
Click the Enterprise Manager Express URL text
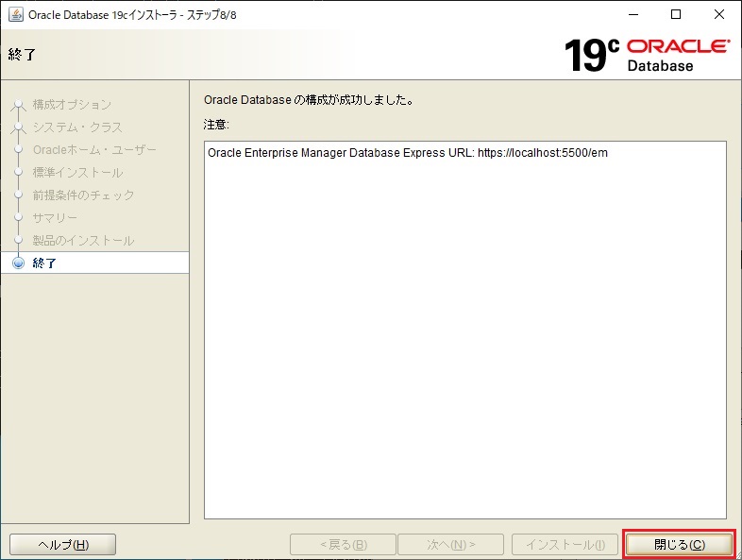click(407, 153)
